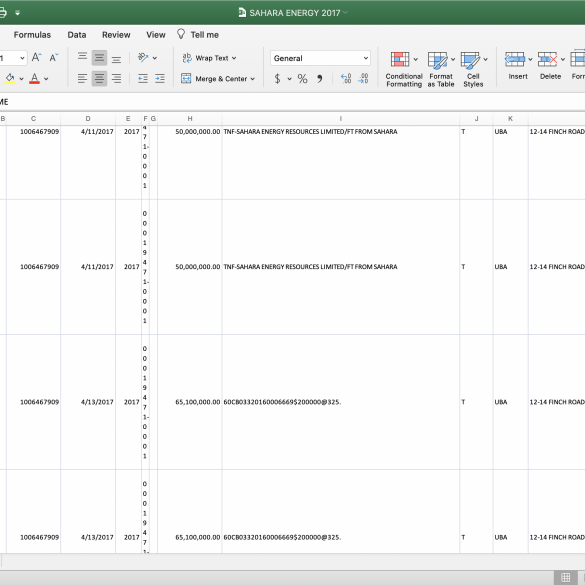Click the Insert cells icon

(x=515, y=60)
